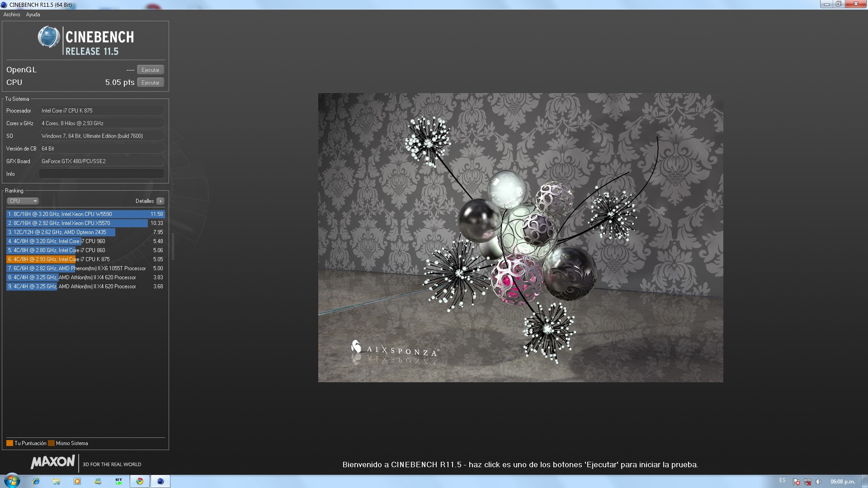This screenshot has height=488, width=868.
Task: Click the rendered AIXSPONZA scene image
Action: [x=520, y=238]
